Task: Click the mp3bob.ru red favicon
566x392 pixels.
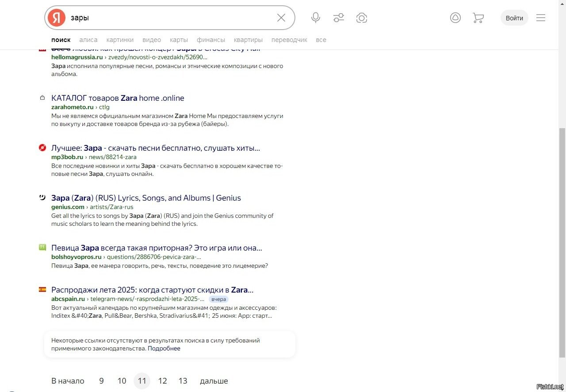Action: (x=42, y=148)
